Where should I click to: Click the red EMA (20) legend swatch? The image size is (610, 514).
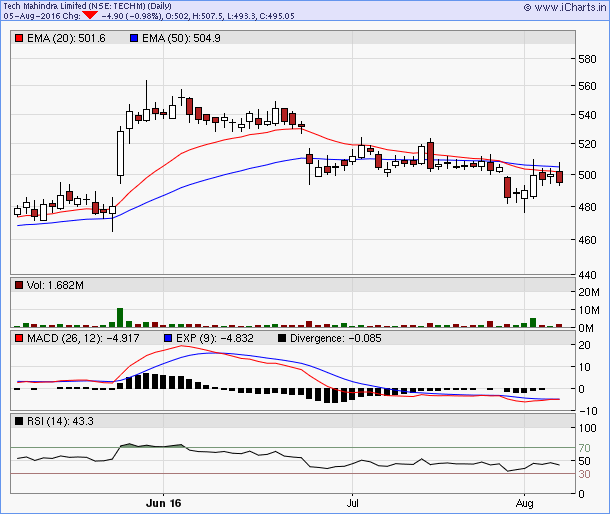19,38
